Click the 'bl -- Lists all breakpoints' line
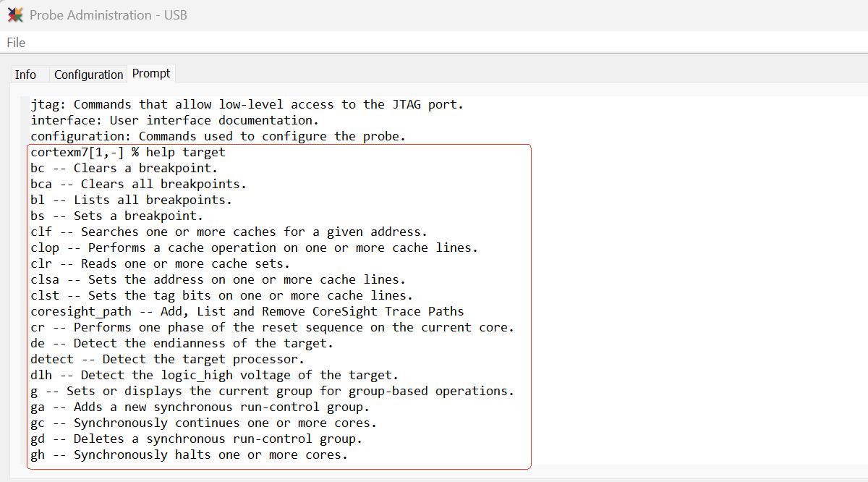868x482 pixels. click(x=131, y=200)
